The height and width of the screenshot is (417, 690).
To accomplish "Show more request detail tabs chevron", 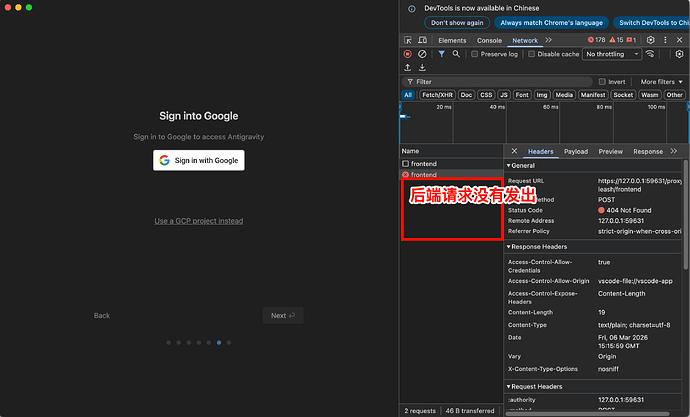I will (674, 151).
